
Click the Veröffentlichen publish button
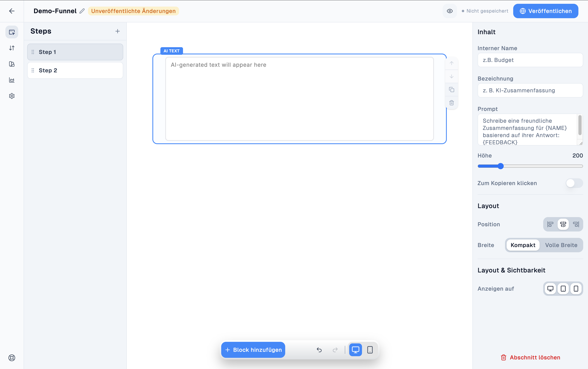(x=546, y=11)
